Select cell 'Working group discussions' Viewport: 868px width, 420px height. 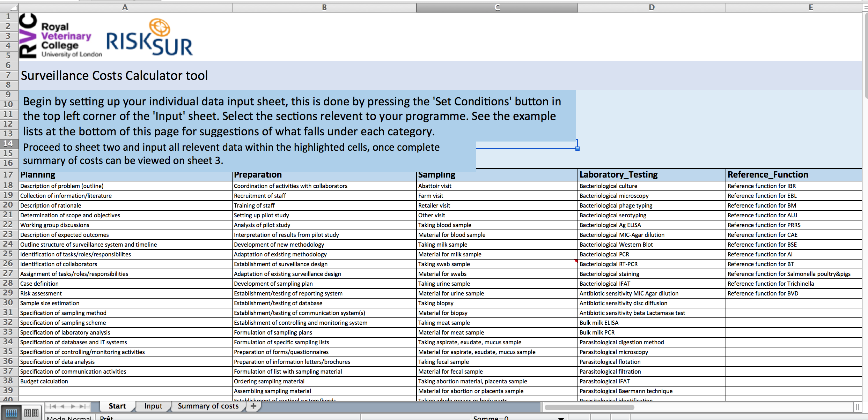[x=125, y=225]
